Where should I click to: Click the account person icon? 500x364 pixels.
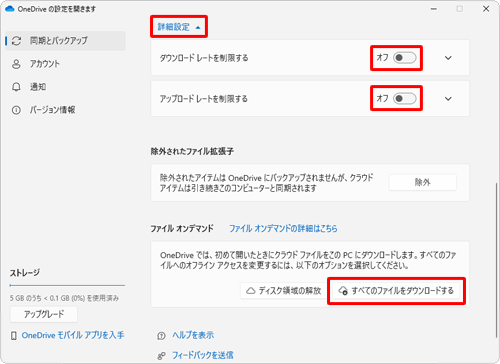(16, 64)
